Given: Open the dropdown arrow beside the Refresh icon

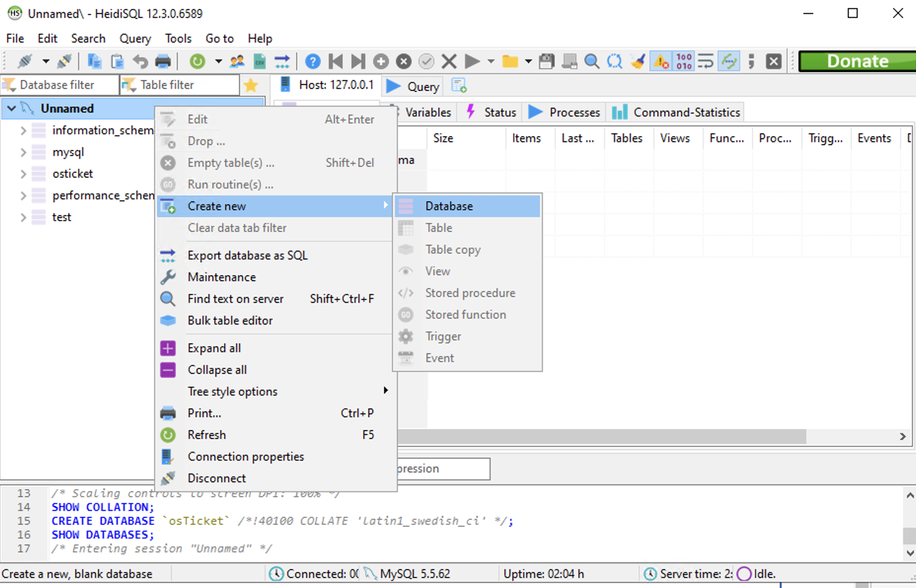Looking at the screenshot, I should pos(219,61).
